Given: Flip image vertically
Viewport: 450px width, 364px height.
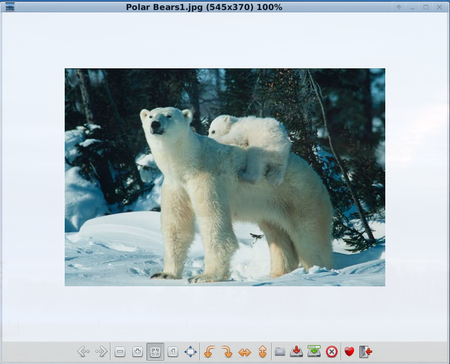Looking at the screenshot, I should tap(263, 352).
